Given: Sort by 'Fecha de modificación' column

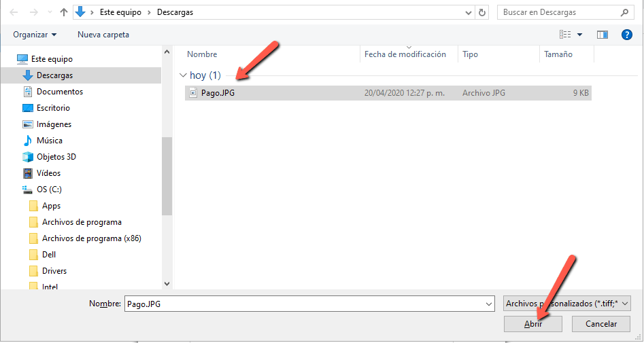Looking at the screenshot, I should (405, 54).
